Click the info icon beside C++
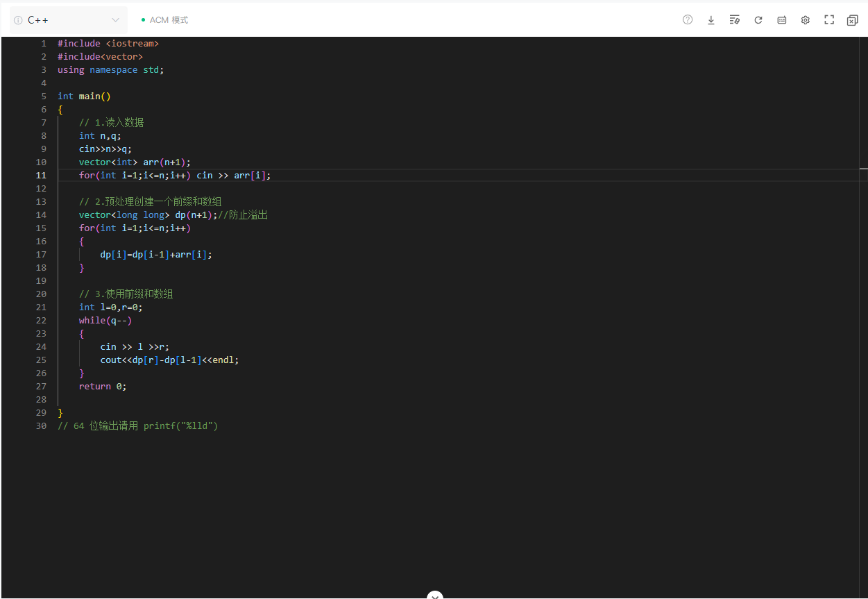868x599 pixels. coord(18,20)
